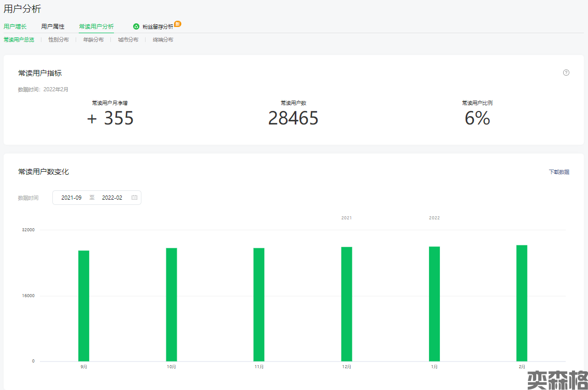
Task: Click the green icon beside 粉丝留存分析
Action: tap(136, 26)
